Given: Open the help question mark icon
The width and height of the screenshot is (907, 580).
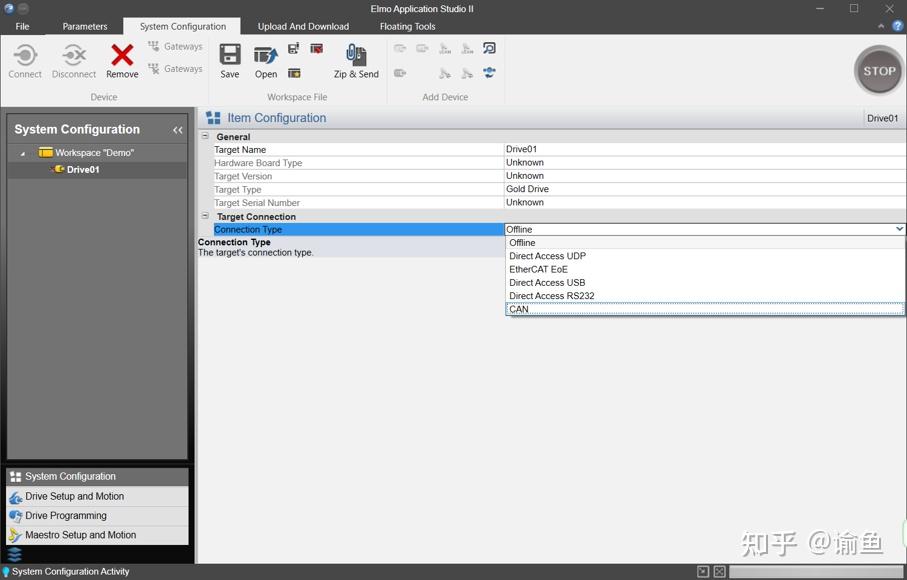Looking at the screenshot, I should [898, 26].
